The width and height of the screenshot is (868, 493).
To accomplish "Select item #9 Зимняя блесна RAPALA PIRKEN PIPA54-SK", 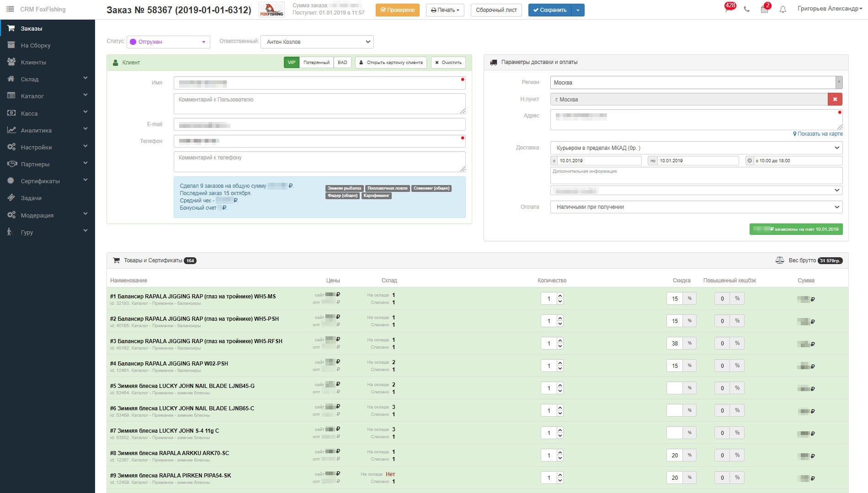I will click(170, 476).
